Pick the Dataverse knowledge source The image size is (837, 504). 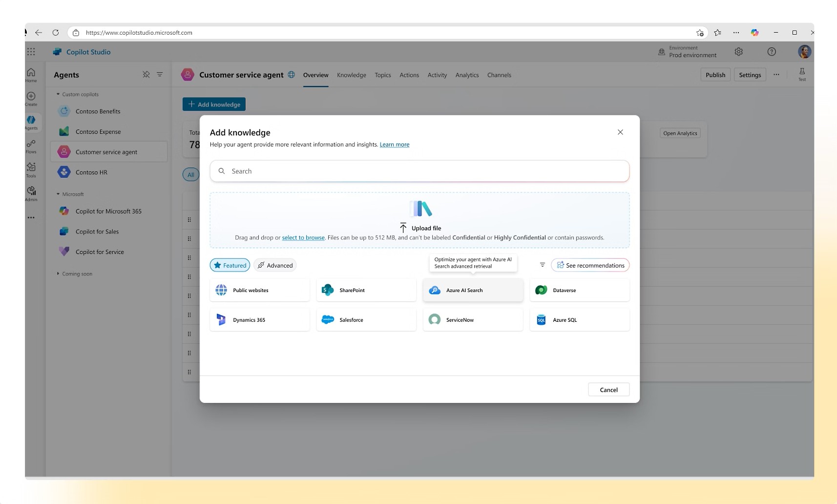(x=579, y=290)
